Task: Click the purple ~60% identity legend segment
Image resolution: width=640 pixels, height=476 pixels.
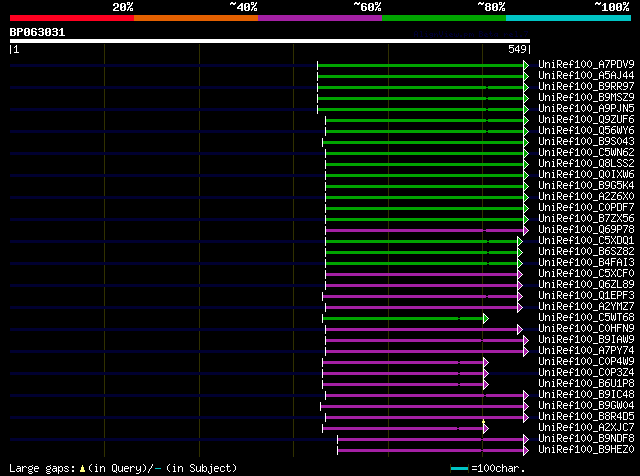Action: (x=320, y=18)
